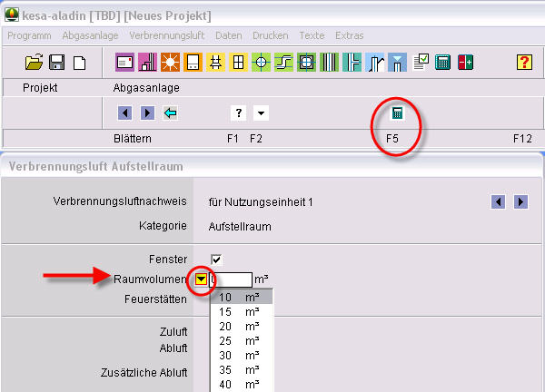Go to next Nutzungseinheit with right arrow
The image size is (545, 392).
(x=520, y=201)
